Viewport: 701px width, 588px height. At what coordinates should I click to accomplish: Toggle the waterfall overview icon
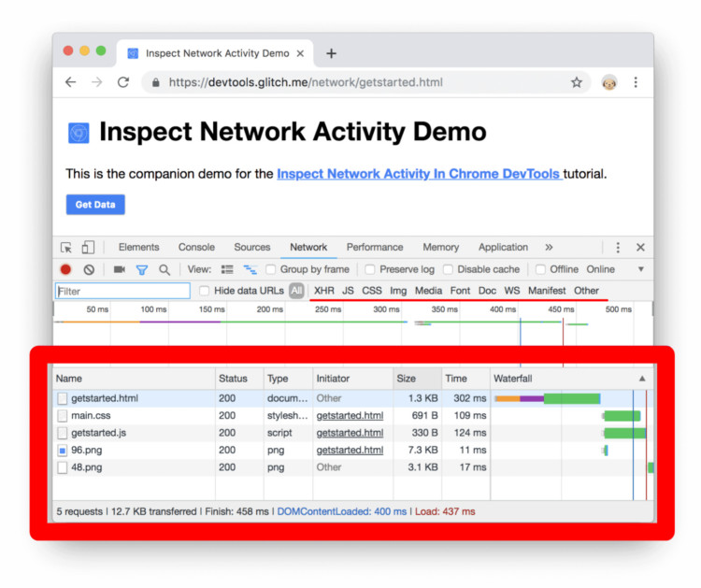pos(250,269)
